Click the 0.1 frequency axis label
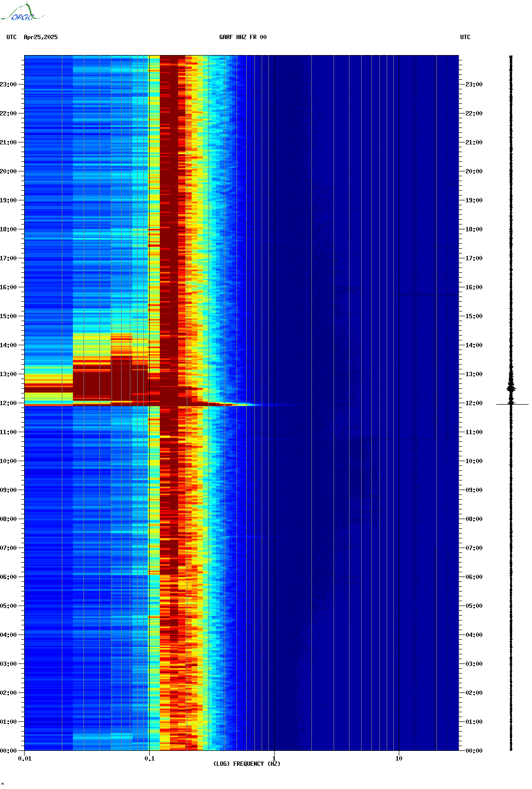Screen dimensions: 532x789 click(x=150, y=758)
